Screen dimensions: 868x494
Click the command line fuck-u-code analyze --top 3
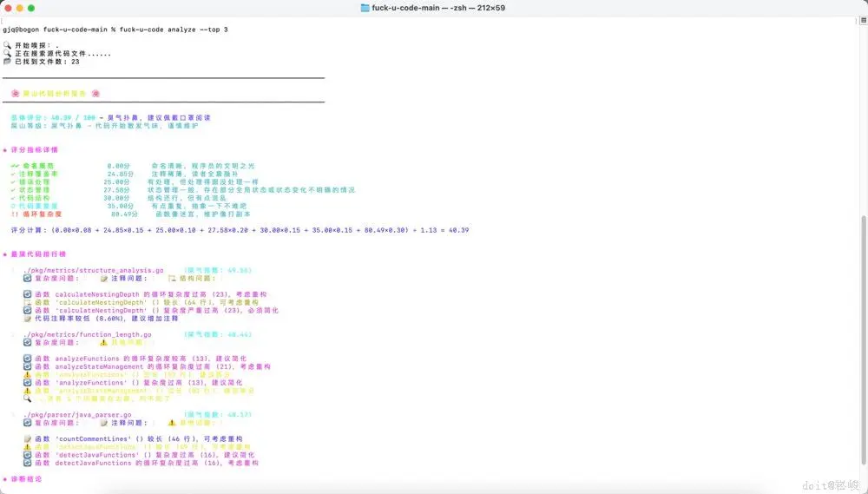(x=174, y=30)
